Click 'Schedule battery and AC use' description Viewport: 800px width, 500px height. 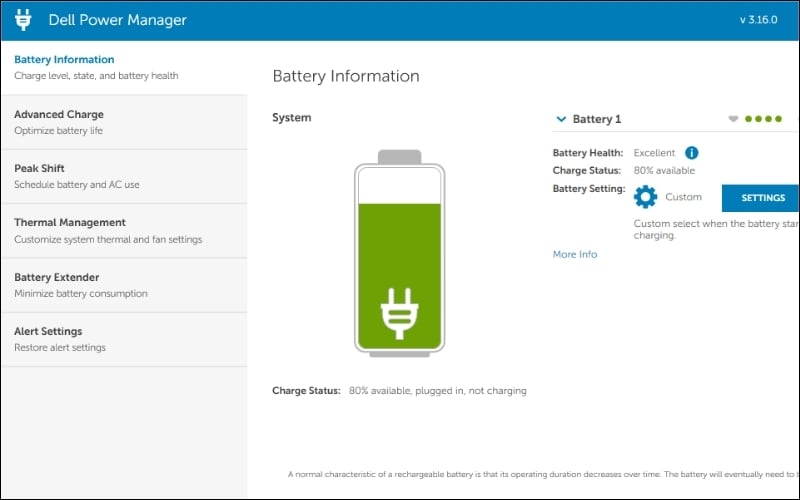point(77,185)
